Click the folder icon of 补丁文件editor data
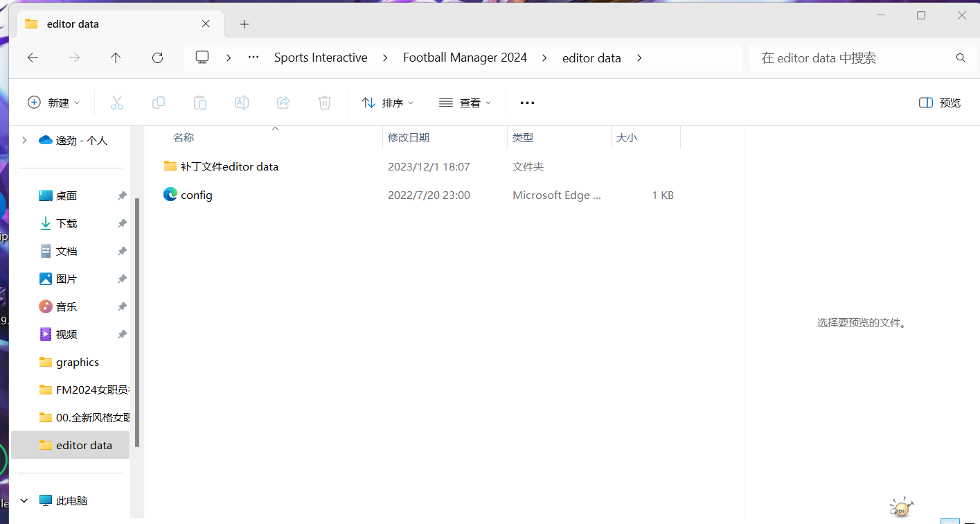 (170, 166)
